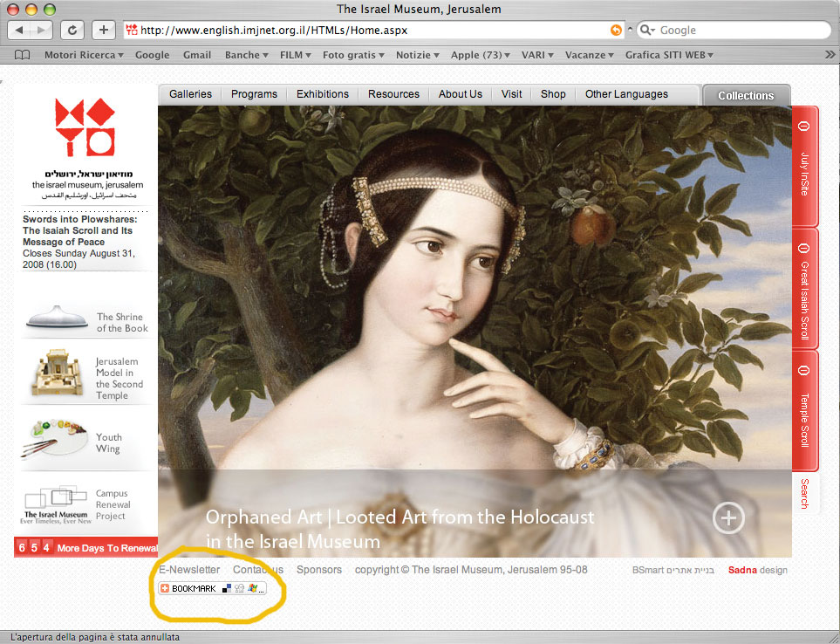Expand the Foto gratis bookmarks folder
This screenshot has width=840, height=644.
[353, 55]
